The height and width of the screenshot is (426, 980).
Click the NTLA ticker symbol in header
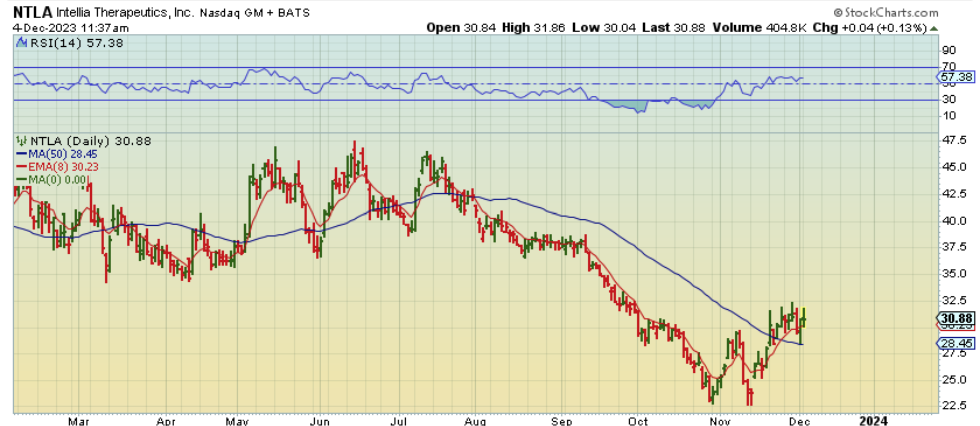(32, 12)
